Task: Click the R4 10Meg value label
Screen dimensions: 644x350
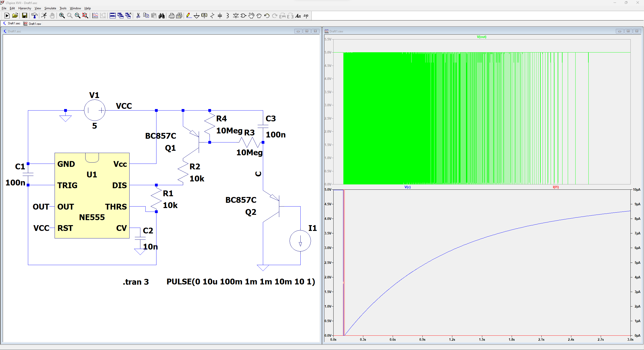Action: (x=229, y=130)
